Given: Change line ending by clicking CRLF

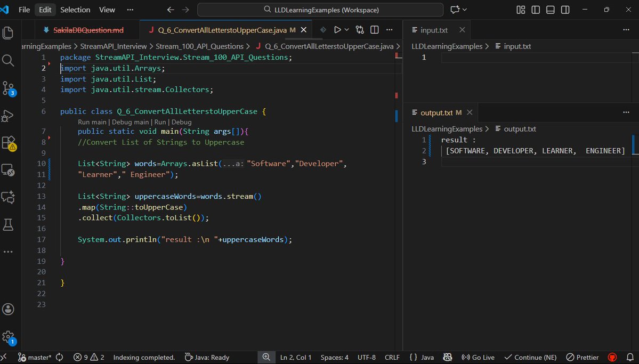Looking at the screenshot, I should click(x=392, y=357).
